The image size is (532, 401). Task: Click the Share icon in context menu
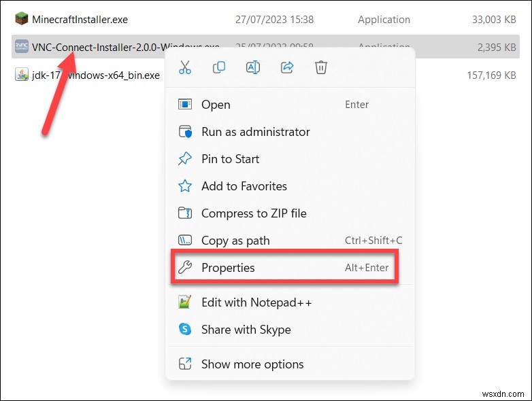[287, 67]
